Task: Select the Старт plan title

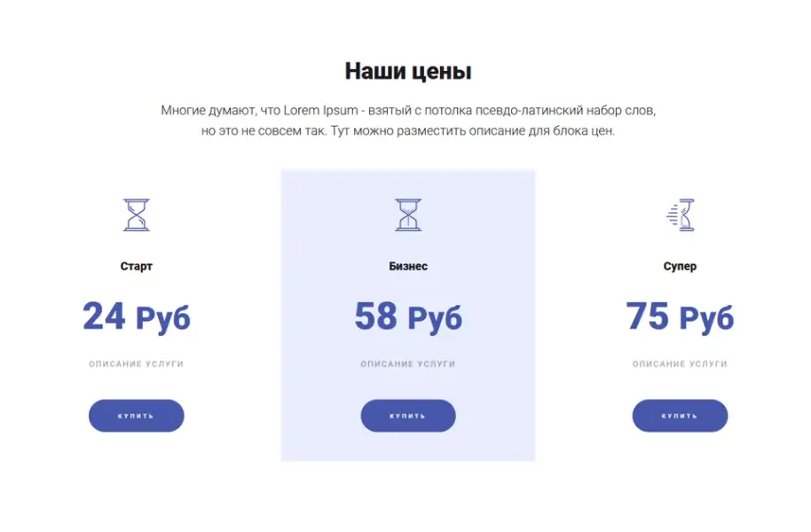Action: [x=137, y=266]
